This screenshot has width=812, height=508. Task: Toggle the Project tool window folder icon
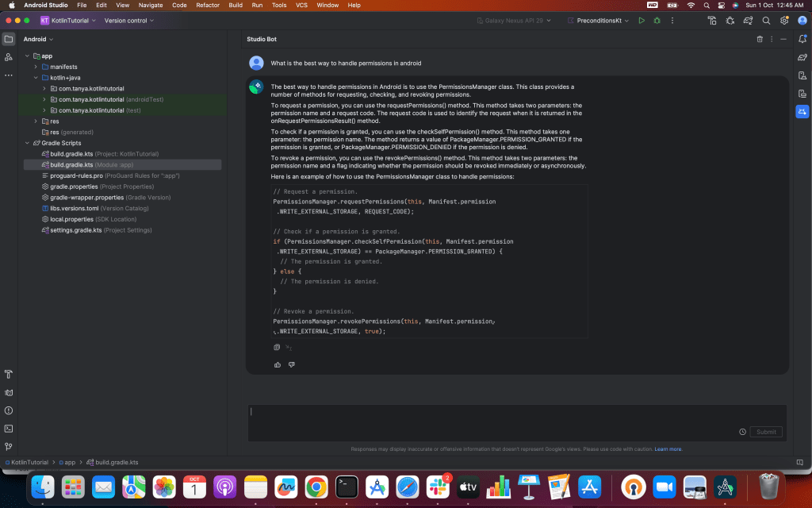9,39
